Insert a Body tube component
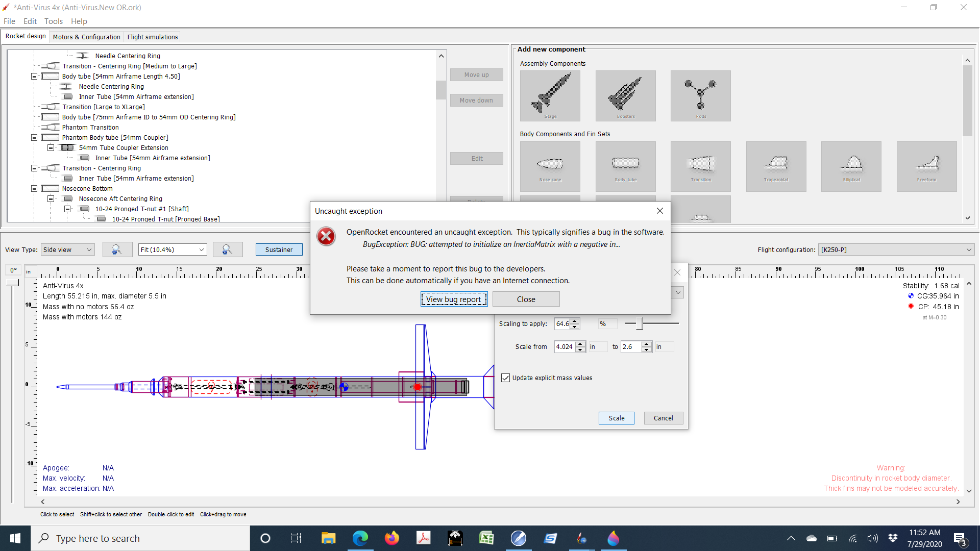Screen dimensions: 980x551 [x=625, y=166]
